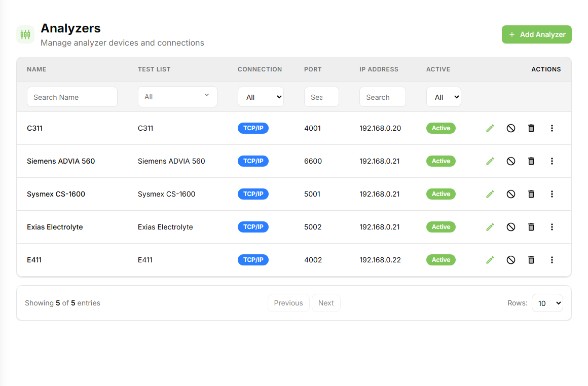This screenshot has height=386, width=588.
Task: Edit the Siemens ADVIA 560 analyzer
Action: (x=490, y=161)
